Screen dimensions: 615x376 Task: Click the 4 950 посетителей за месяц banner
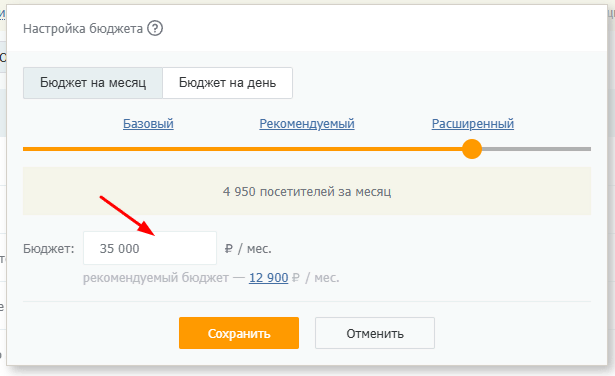[307, 191]
